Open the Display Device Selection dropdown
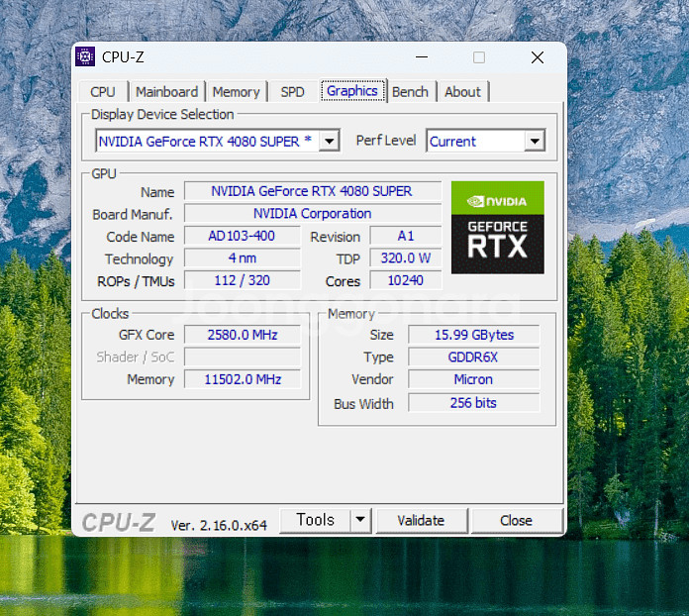 point(330,141)
